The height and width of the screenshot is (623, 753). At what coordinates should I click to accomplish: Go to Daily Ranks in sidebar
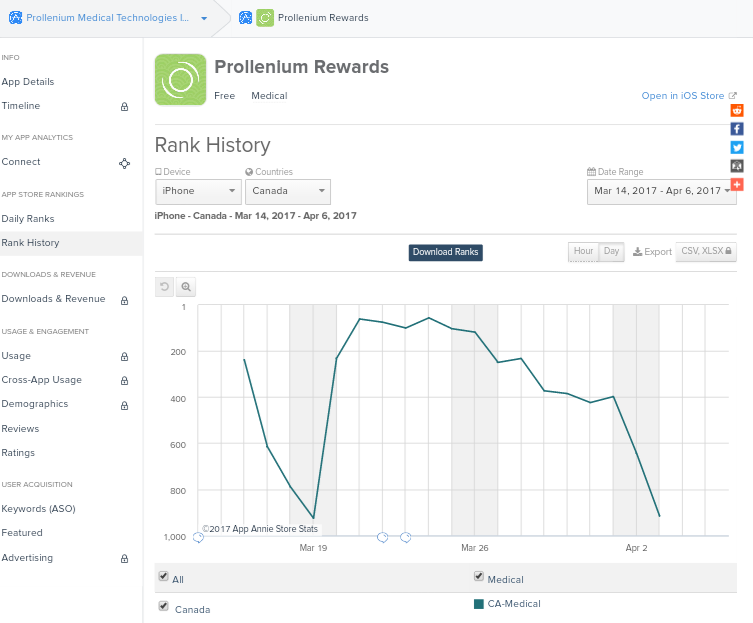(x=28, y=218)
